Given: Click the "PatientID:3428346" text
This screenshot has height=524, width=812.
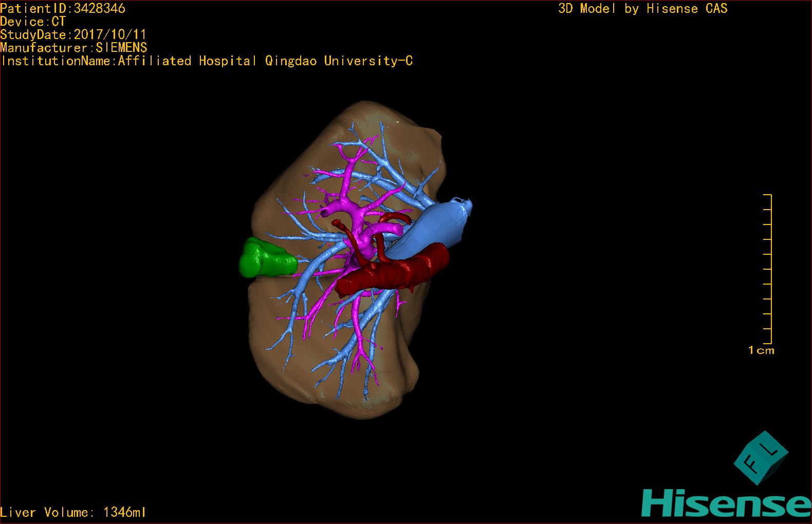Looking at the screenshot, I should (x=63, y=8).
